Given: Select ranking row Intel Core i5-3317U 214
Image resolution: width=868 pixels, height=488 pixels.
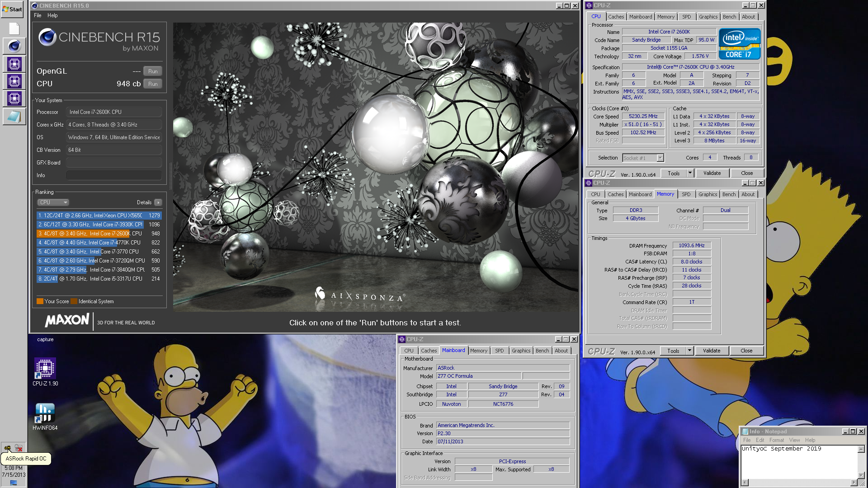Looking at the screenshot, I should coord(99,279).
